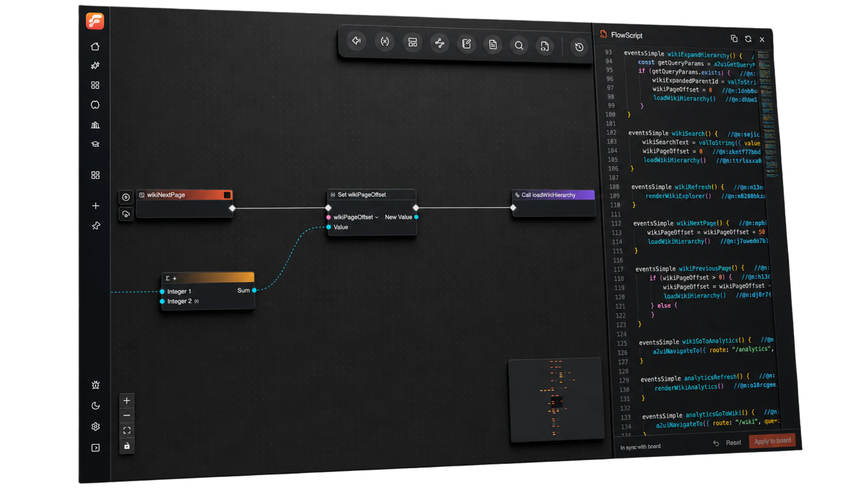
Task: Click the code minimap in FlowScript editor
Action: (768, 113)
